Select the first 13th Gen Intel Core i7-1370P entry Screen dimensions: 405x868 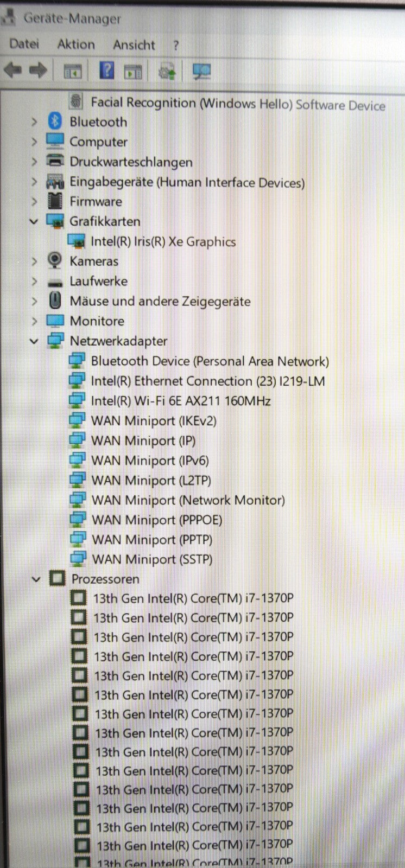(x=194, y=598)
